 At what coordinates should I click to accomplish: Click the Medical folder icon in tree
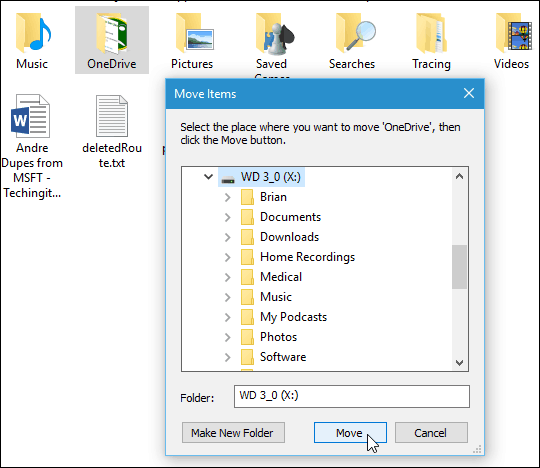click(x=247, y=277)
